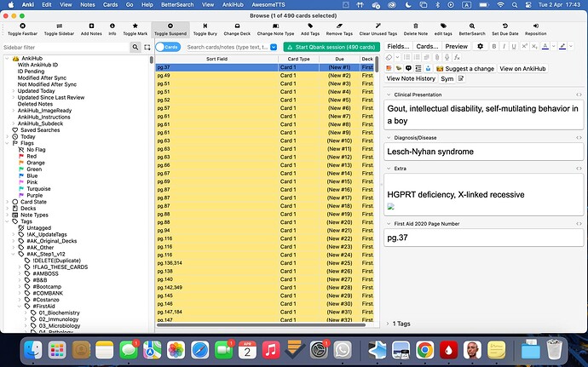
Task: Click Set Due Date toolbar icon
Action: 505,26
